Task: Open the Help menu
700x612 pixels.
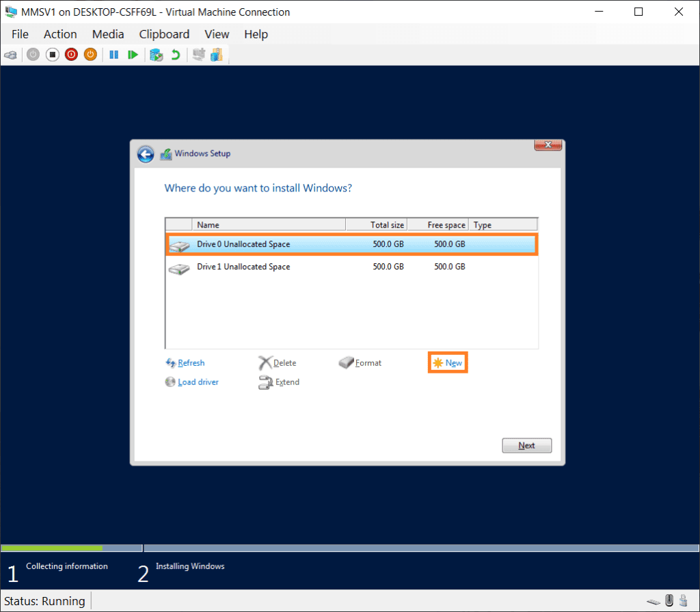Action: pyautogui.click(x=256, y=34)
